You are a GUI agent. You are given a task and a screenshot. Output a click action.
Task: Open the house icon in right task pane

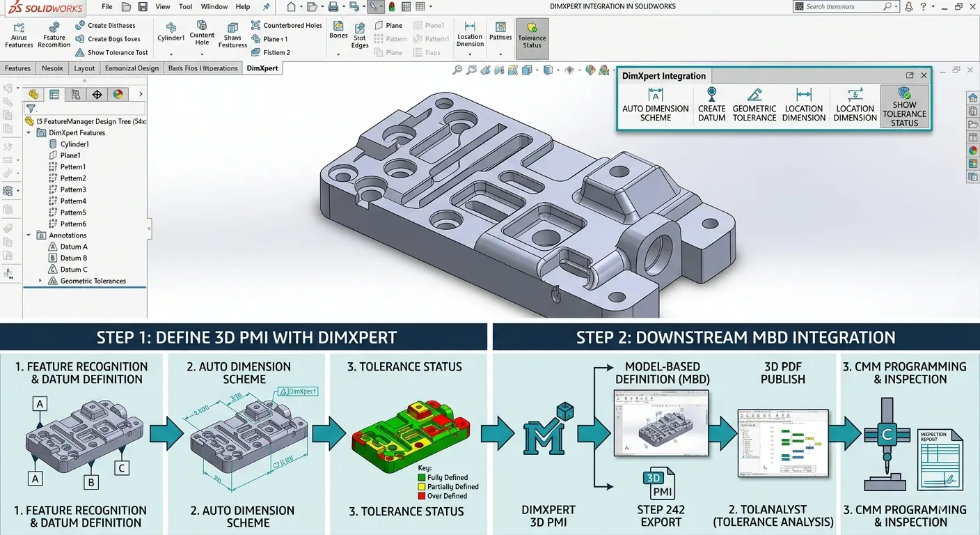pos(972,98)
